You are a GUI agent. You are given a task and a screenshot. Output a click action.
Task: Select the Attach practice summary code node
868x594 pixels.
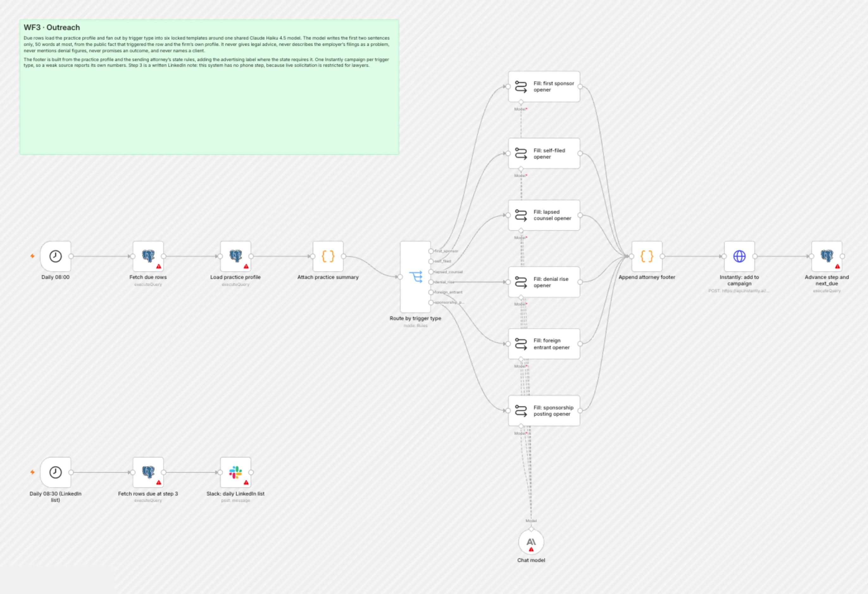tap(328, 256)
